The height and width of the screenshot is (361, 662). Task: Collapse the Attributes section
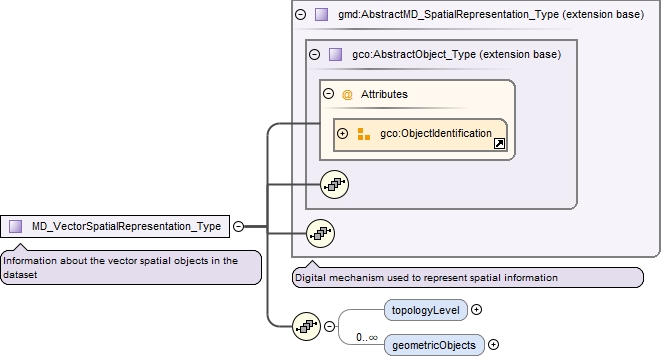click(x=328, y=94)
